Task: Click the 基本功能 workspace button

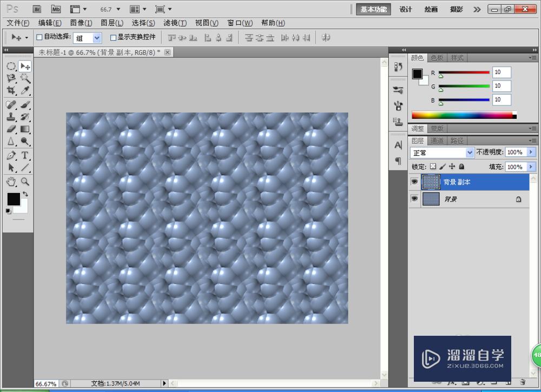Action: click(374, 9)
